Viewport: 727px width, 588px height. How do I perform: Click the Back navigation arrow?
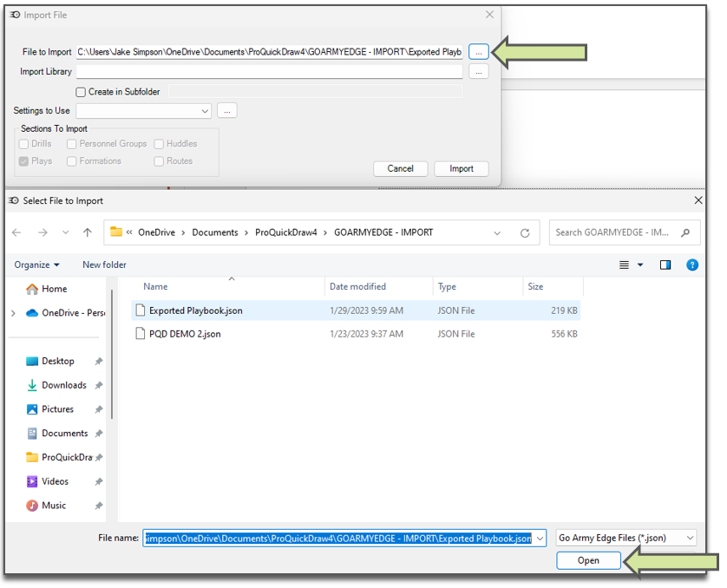(17, 232)
